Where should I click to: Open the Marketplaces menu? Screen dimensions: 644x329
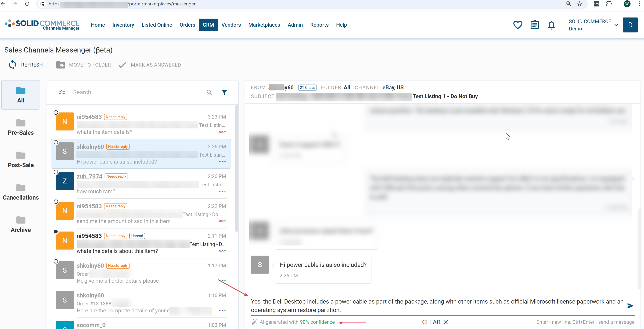264,25
